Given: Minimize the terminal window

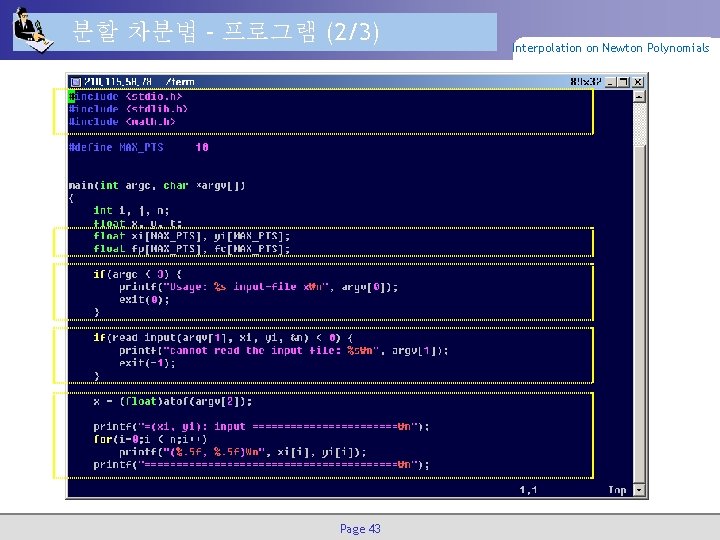Looking at the screenshot, I should click(x=611, y=82).
